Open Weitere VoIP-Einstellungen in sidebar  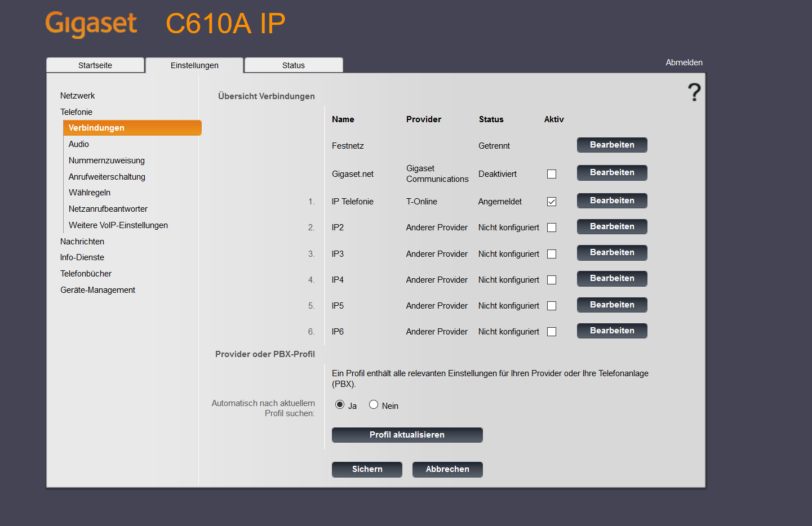pos(118,225)
